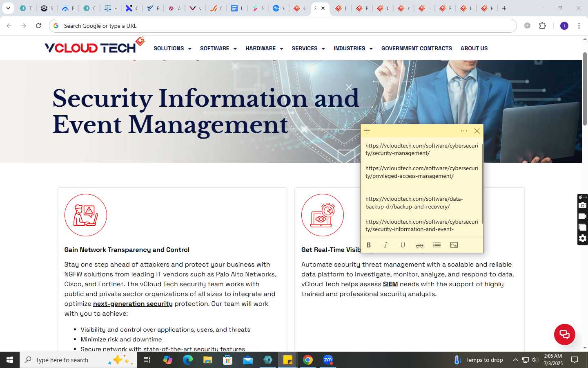Close the active browser tab
Screen dimensions: 588x368
pyautogui.click(x=323, y=8)
